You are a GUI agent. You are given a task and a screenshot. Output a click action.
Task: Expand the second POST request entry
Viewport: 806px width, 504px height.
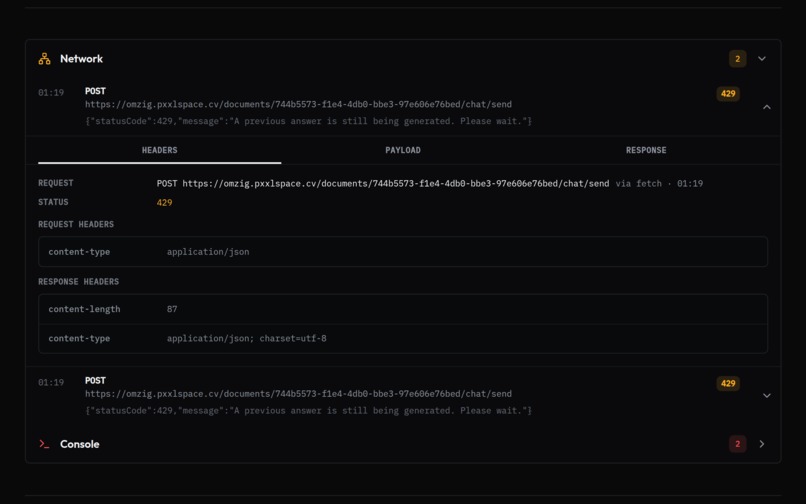point(766,395)
